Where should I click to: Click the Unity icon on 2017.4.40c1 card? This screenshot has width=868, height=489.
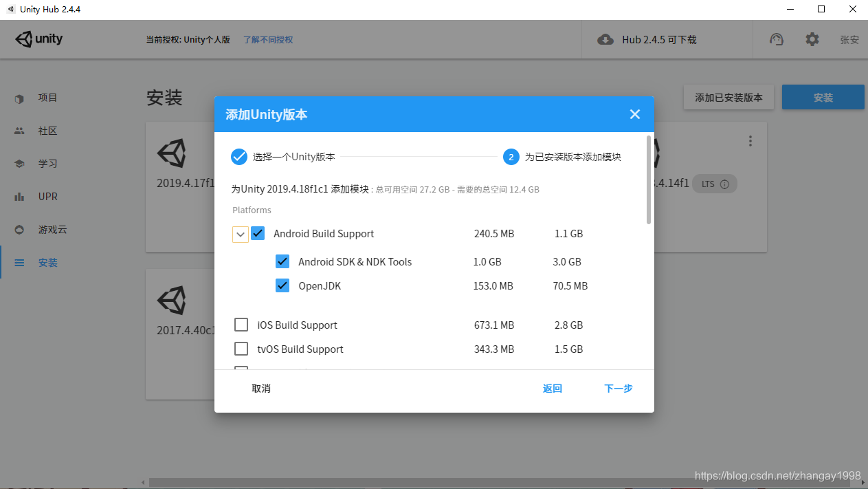(x=171, y=300)
